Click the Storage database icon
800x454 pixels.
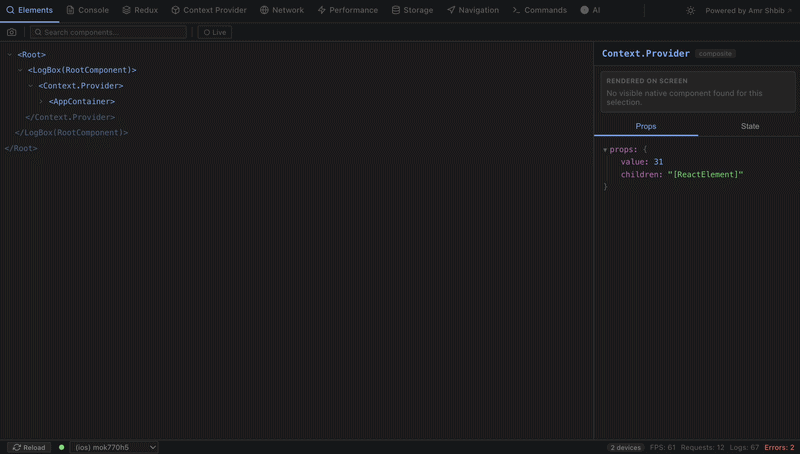coord(396,10)
